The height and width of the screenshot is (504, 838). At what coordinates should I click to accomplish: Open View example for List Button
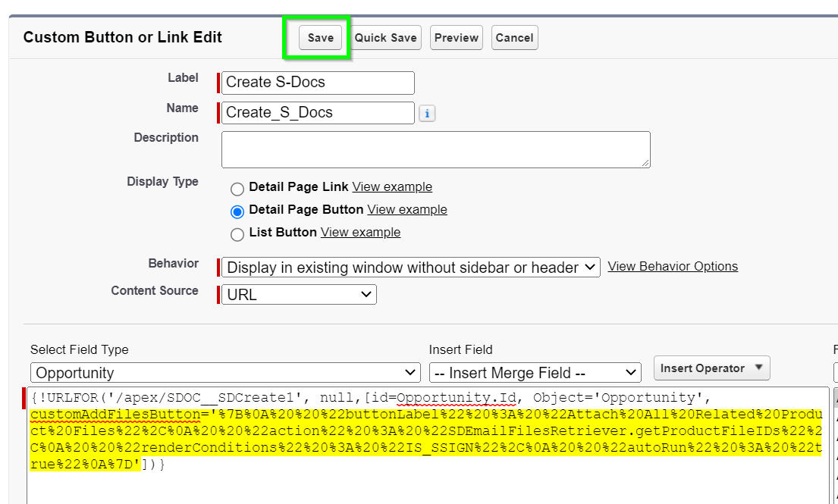point(361,232)
